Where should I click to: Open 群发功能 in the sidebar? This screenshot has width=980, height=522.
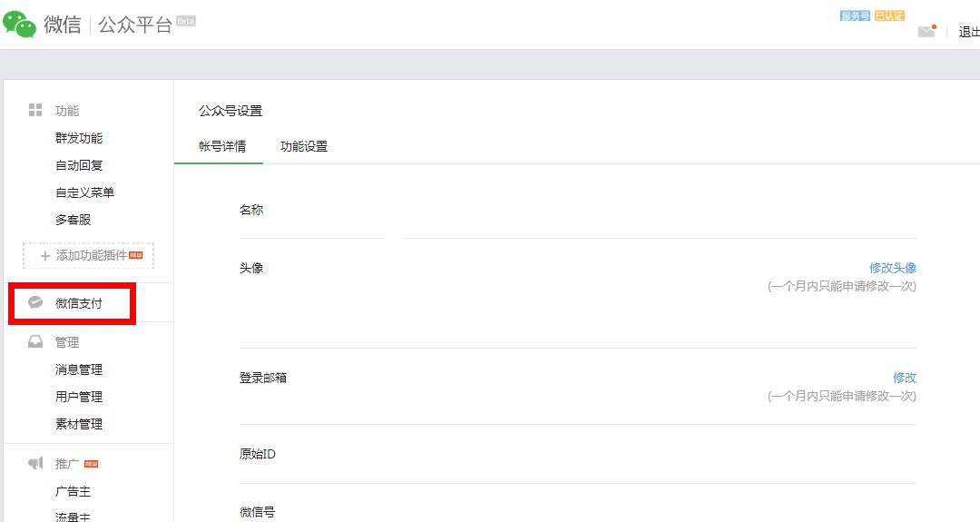coord(79,138)
